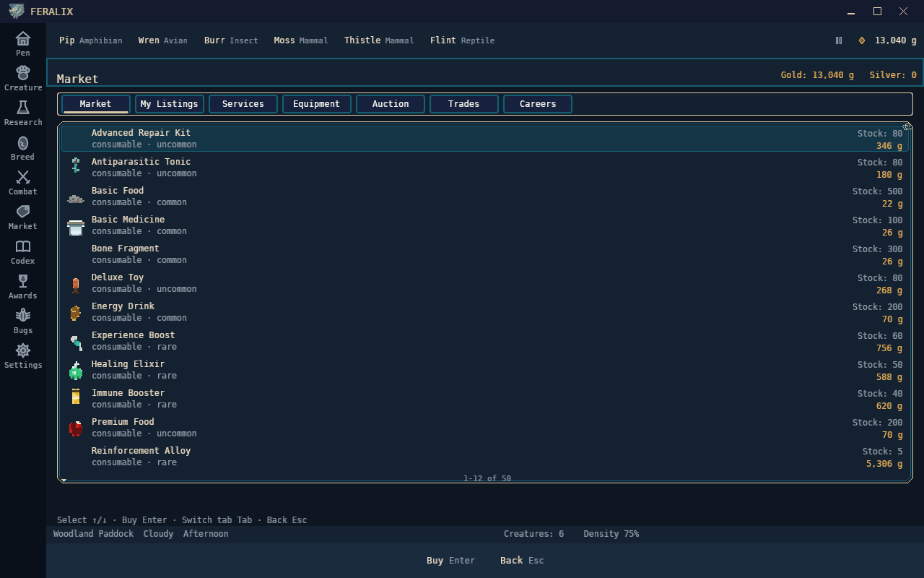Select the Reinforcement Alloy listing

[485, 457]
